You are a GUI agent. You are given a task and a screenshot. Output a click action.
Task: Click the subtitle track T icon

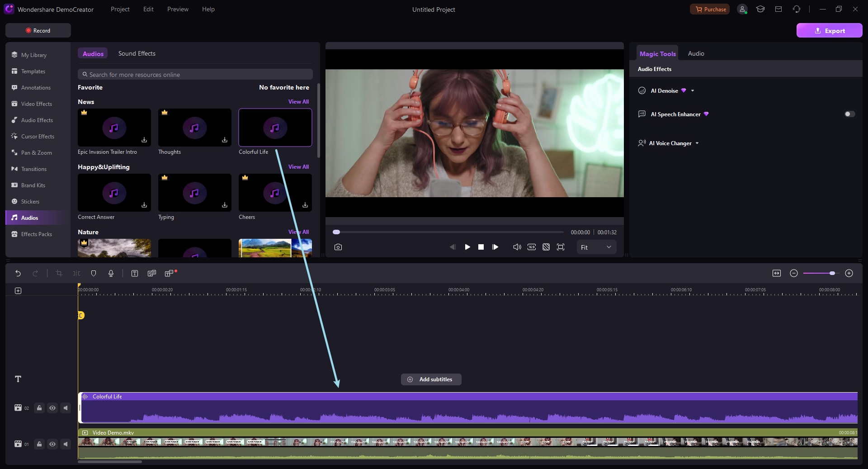pos(18,379)
